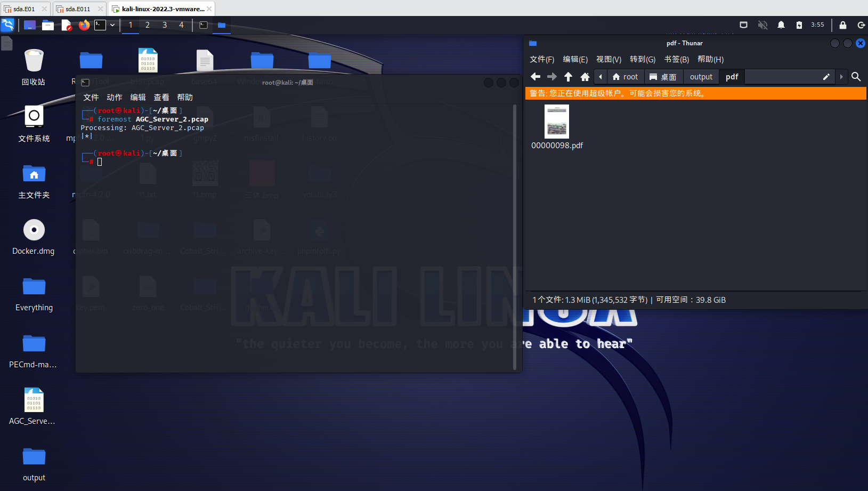Screen dimensions: 868x491
Task: Open terminal emulator from top panel
Action: click(x=100, y=25)
